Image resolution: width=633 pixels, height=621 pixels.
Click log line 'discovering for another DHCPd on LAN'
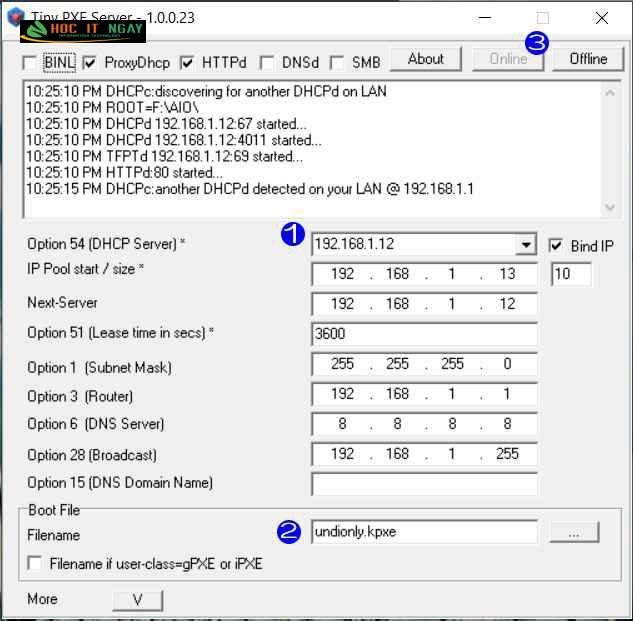tap(206, 92)
